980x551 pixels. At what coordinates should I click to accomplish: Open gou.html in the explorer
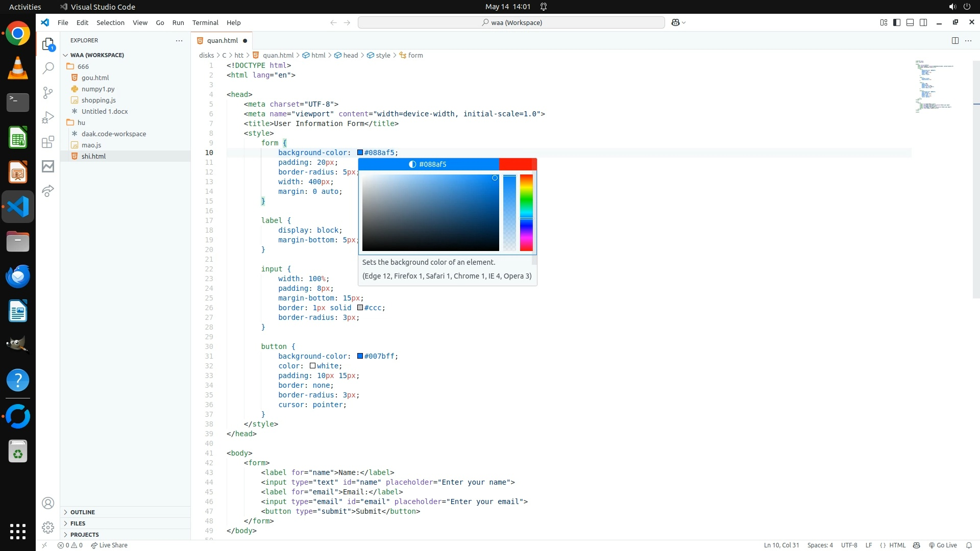(x=95, y=78)
